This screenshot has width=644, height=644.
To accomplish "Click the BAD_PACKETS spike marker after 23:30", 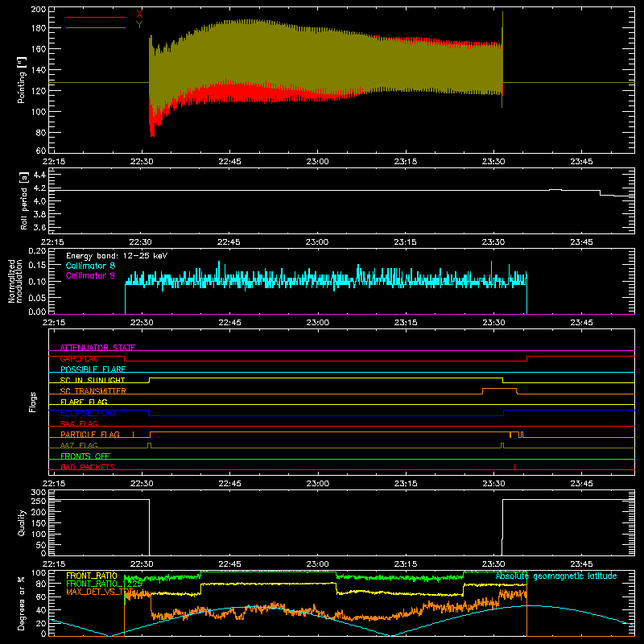I will click(514, 467).
